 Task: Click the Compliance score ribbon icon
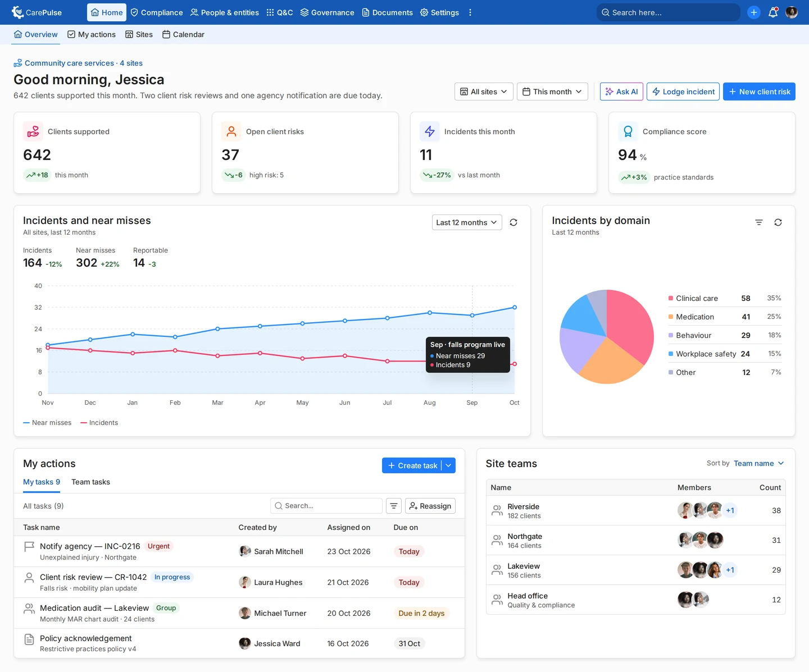(628, 131)
